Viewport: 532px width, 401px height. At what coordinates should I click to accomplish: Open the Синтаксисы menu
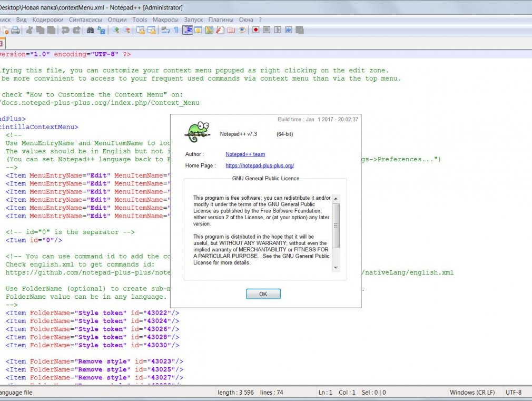[x=85, y=19]
